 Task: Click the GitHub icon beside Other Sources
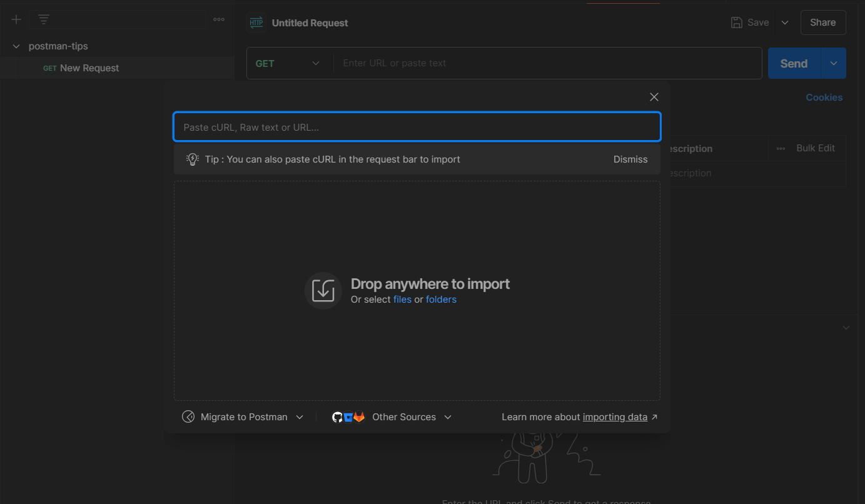[x=337, y=417]
